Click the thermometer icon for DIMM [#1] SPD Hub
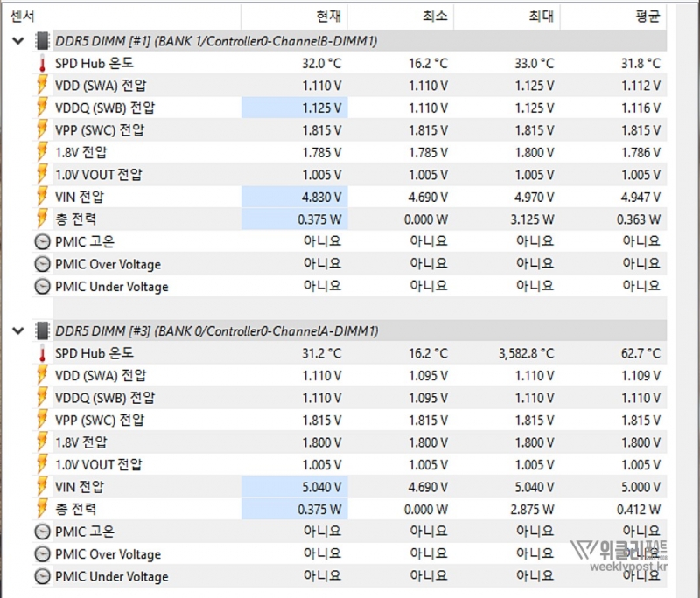700x598 pixels. pyautogui.click(x=41, y=64)
